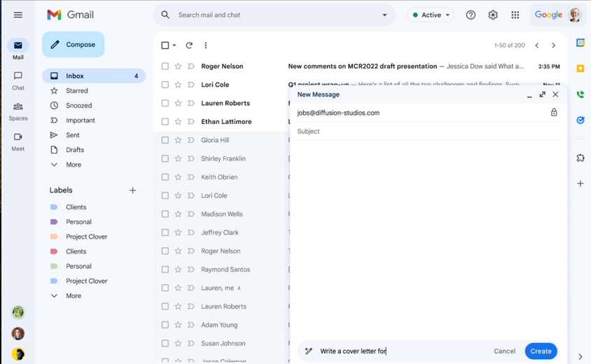Select the Roger Nelson MCR2022 email checkbox
The image size is (591, 364).
(x=165, y=66)
